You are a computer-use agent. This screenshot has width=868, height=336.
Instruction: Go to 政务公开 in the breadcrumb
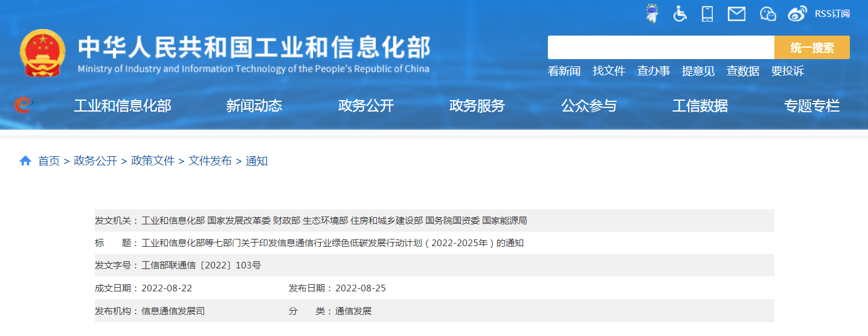click(x=95, y=161)
